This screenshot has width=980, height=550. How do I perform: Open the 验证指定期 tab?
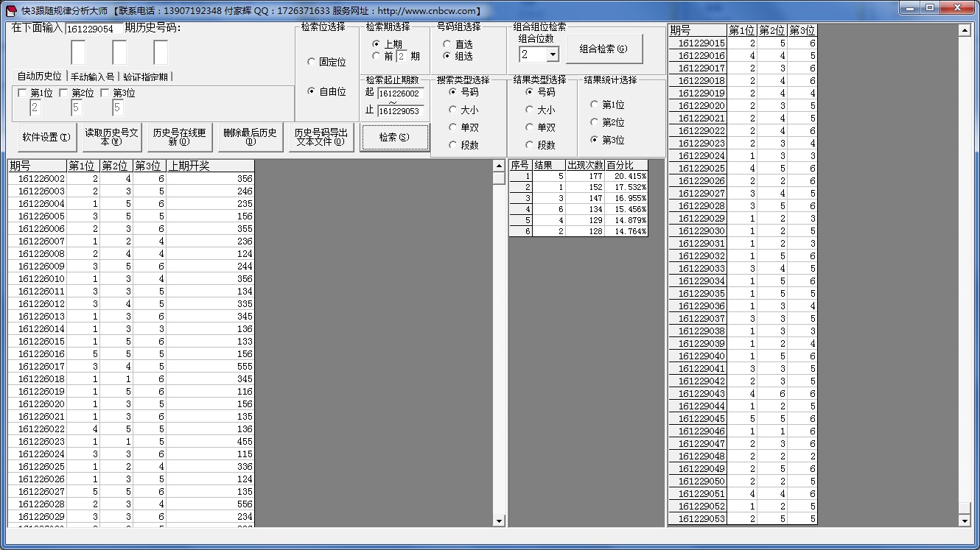coord(145,77)
